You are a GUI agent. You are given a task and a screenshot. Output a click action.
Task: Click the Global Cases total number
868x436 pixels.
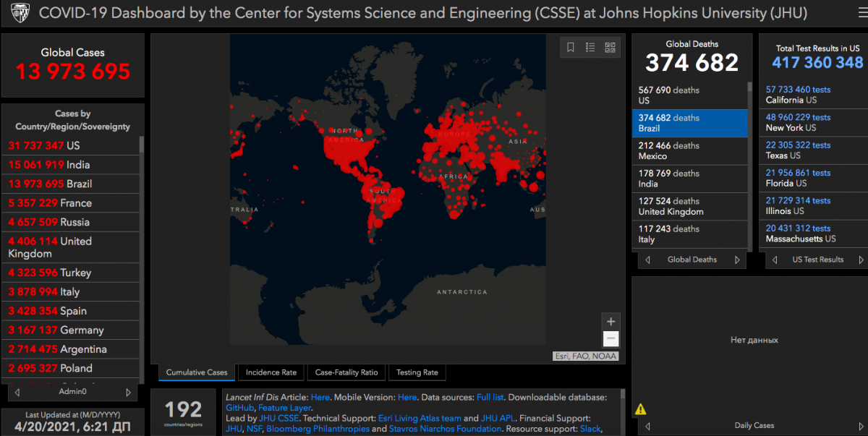click(73, 72)
